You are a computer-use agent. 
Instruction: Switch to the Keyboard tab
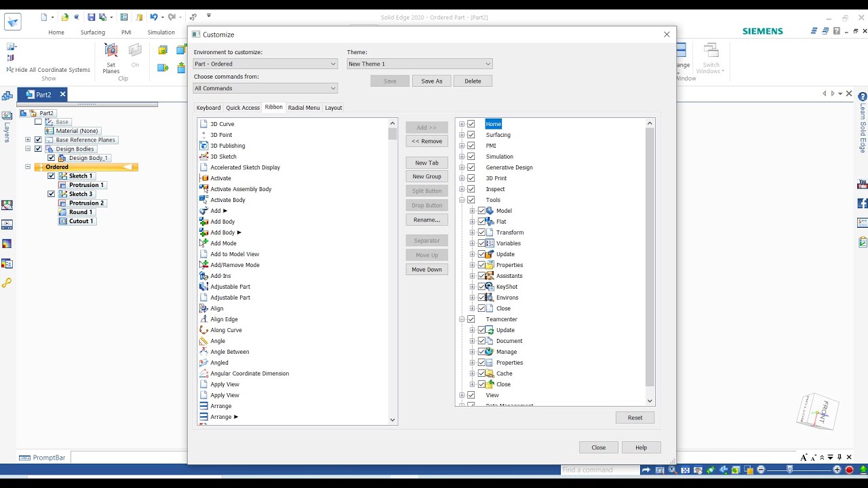tap(208, 108)
